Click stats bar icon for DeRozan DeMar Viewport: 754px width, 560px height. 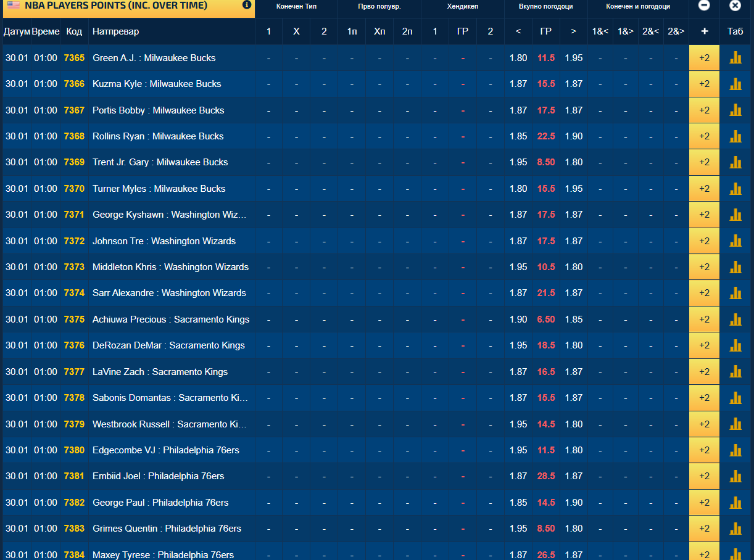(735, 345)
